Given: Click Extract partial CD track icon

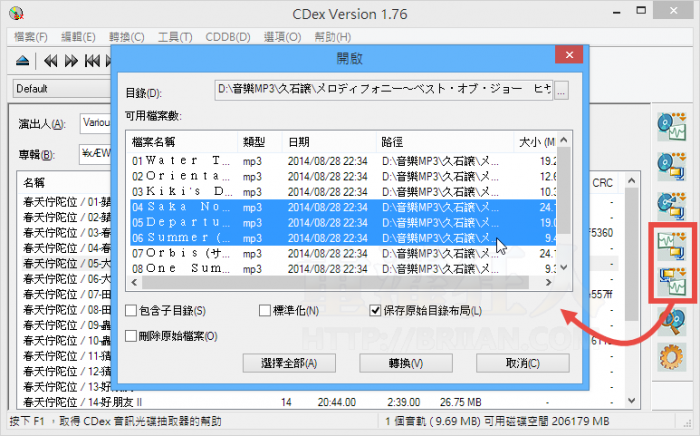Looking at the screenshot, I should tap(672, 206).
